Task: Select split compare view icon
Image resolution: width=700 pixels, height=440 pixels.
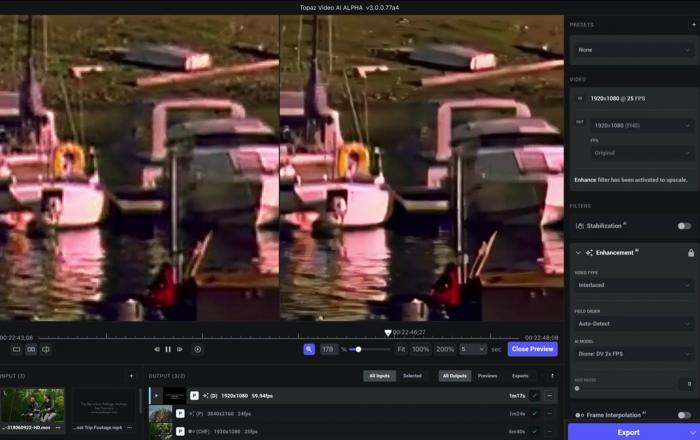Action: coord(46,349)
